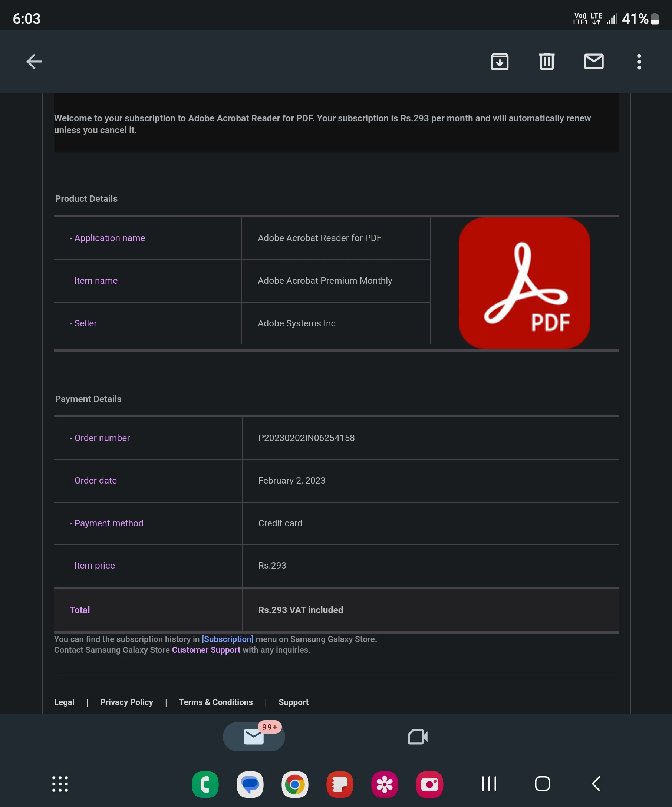Screen dimensions: 672x807
Task: Select the Item price Rs.293 value
Action: pyautogui.click(x=272, y=565)
